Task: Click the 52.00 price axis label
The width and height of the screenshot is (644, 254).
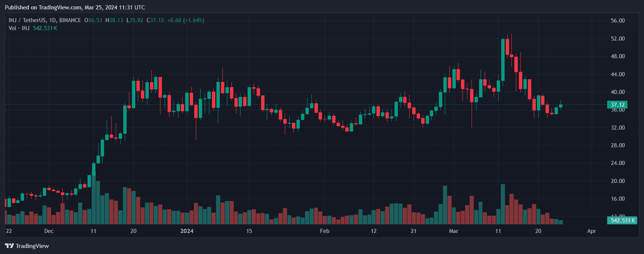Action: pos(618,39)
